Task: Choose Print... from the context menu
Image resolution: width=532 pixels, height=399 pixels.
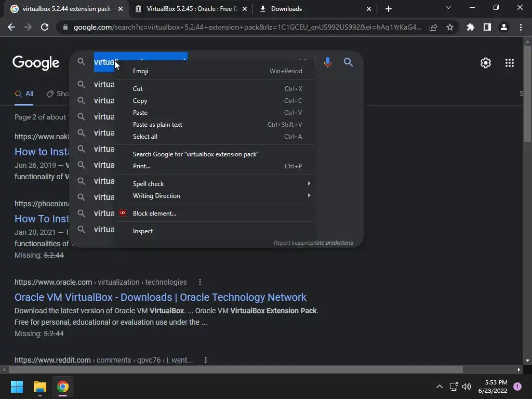Action: pos(215,166)
